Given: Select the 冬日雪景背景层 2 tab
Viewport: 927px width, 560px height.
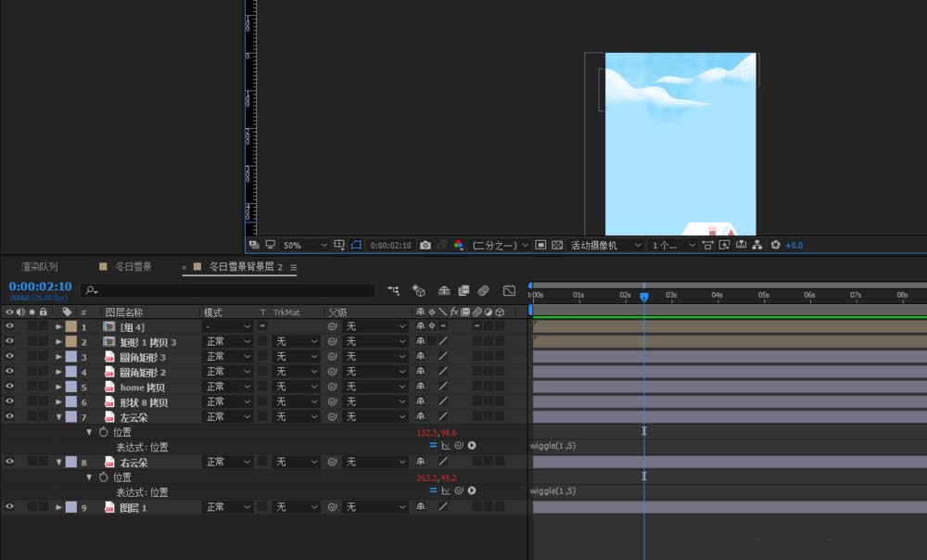Looking at the screenshot, I should [x=246, y=267].
